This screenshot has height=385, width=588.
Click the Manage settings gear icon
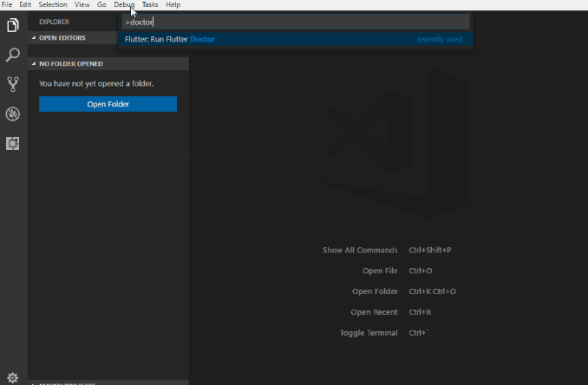click(13, 377)
